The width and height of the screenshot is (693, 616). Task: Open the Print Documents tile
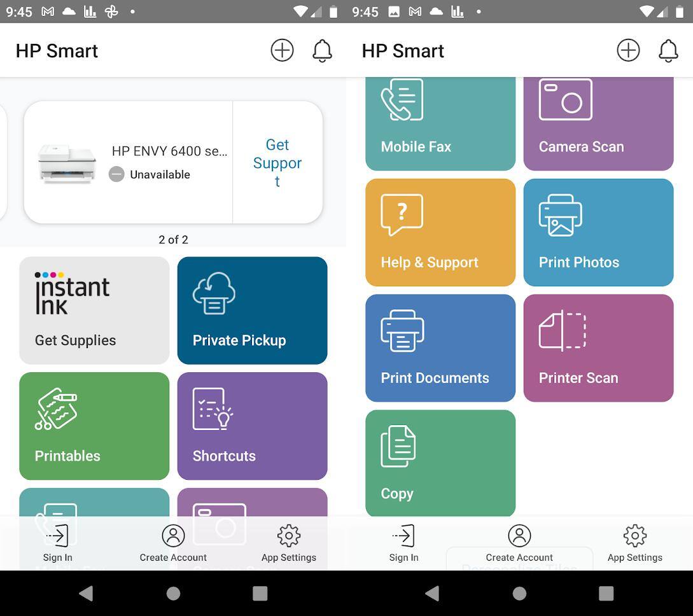click(x=440, y=348)
